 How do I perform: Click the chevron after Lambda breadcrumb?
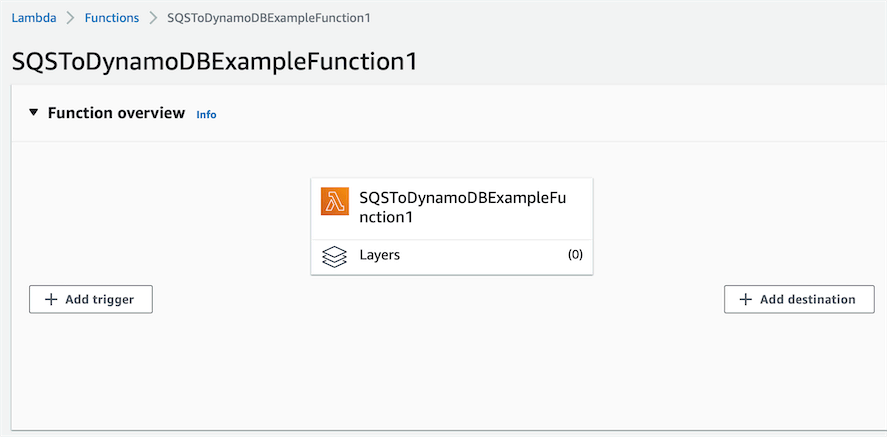point(70,18)
